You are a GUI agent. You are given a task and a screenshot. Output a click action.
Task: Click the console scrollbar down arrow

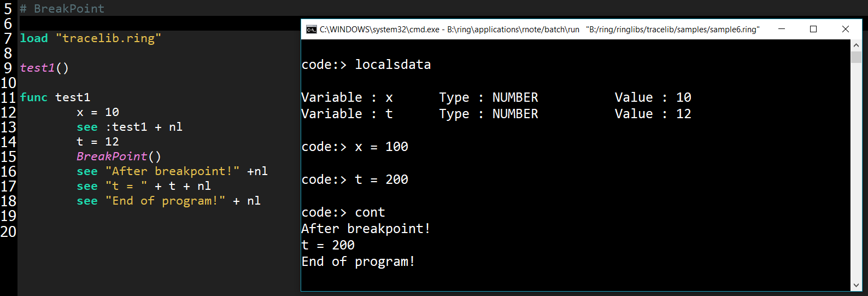point(856,285)
